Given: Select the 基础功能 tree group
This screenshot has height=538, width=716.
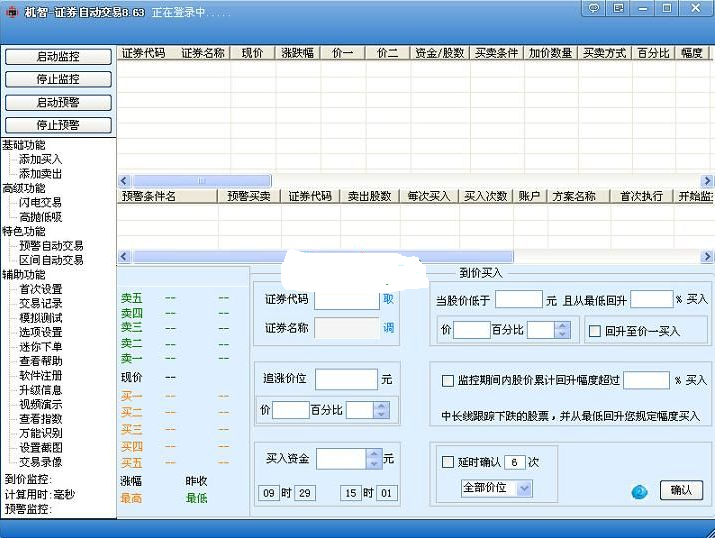Looking at the screenshot, I should 24,145.
